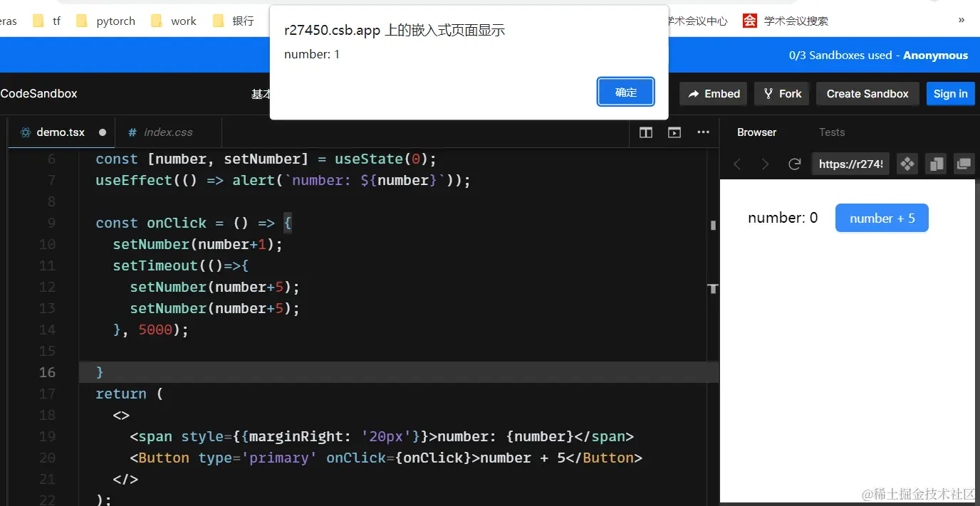Toggle the preview window icon in editor

click(674, 132)
